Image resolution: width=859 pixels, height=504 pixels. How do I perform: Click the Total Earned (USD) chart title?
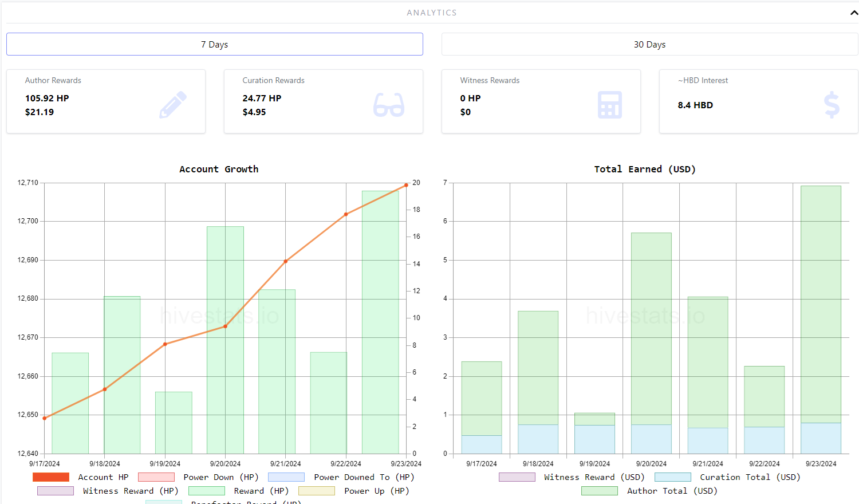click(645, 169)
